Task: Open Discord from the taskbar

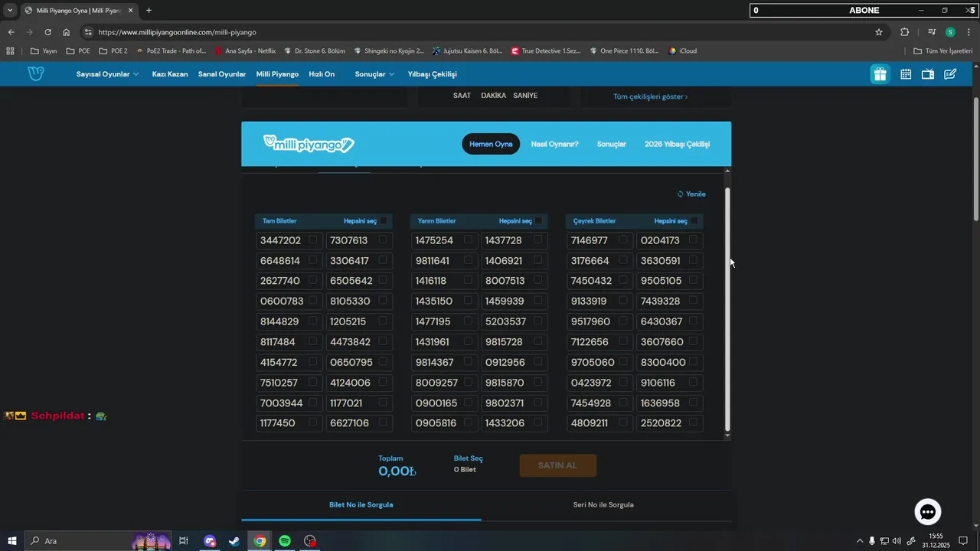Action: coord(210,541)
